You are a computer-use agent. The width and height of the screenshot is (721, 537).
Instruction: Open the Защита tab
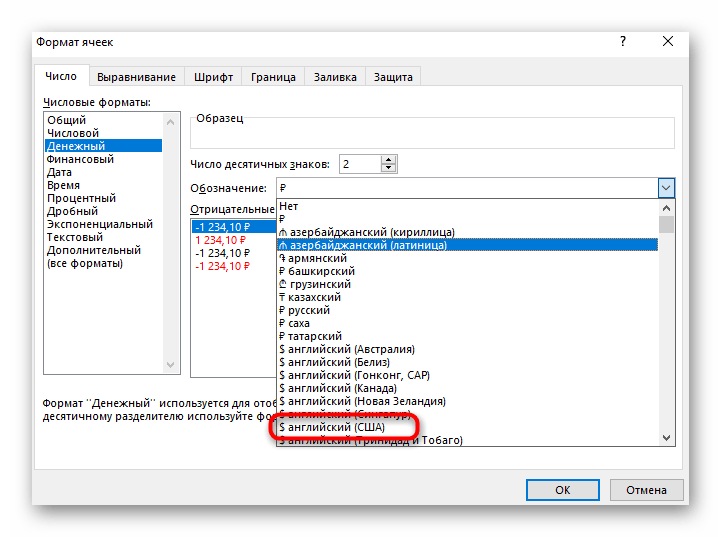(393, 77)
